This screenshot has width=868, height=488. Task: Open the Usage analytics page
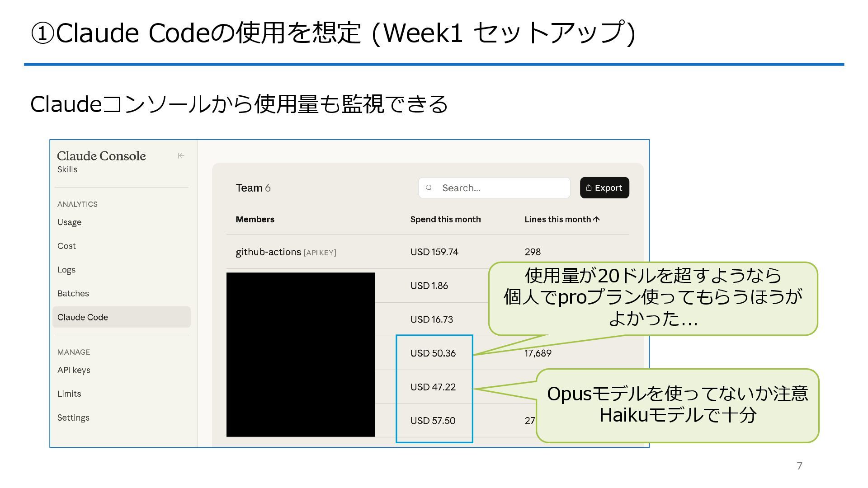(x=69, y=222)
